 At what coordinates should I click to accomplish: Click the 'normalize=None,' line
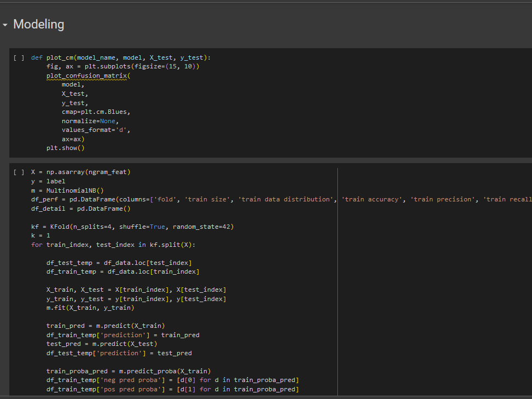[90, 121]
